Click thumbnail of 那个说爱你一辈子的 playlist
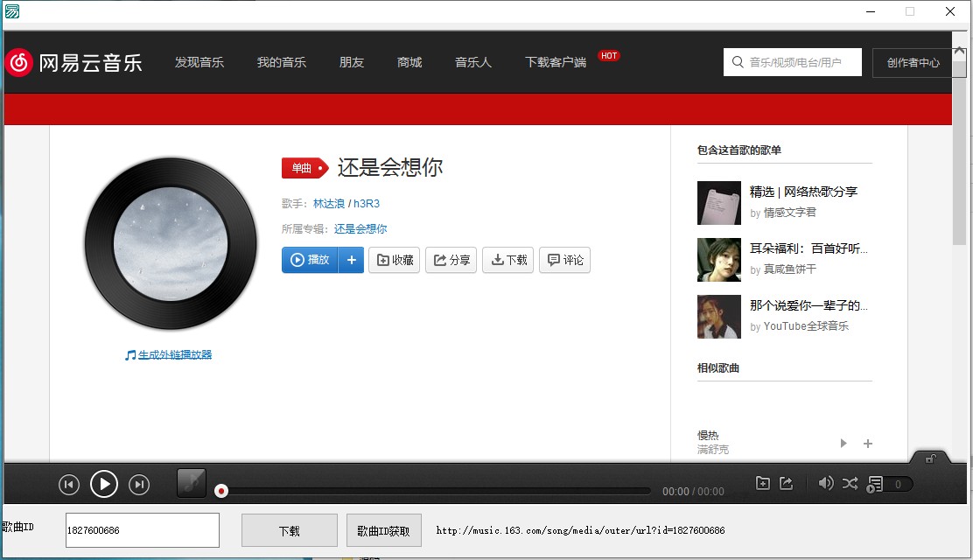The image size is (973, 560). [719, 317]
